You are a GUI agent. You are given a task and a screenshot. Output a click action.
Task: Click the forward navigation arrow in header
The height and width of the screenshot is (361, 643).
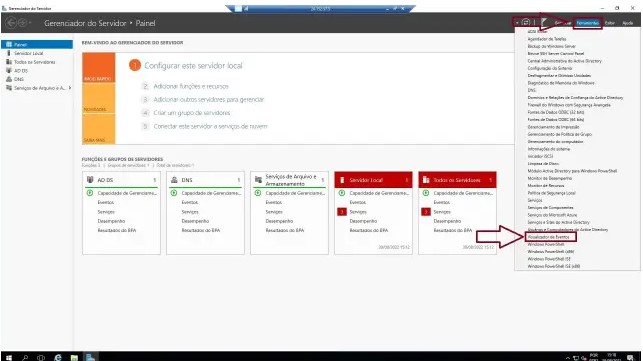22,23
